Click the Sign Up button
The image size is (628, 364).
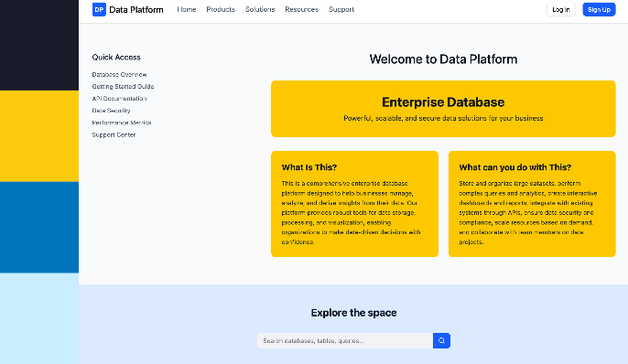pyautogui.click(x=599, y=9)
